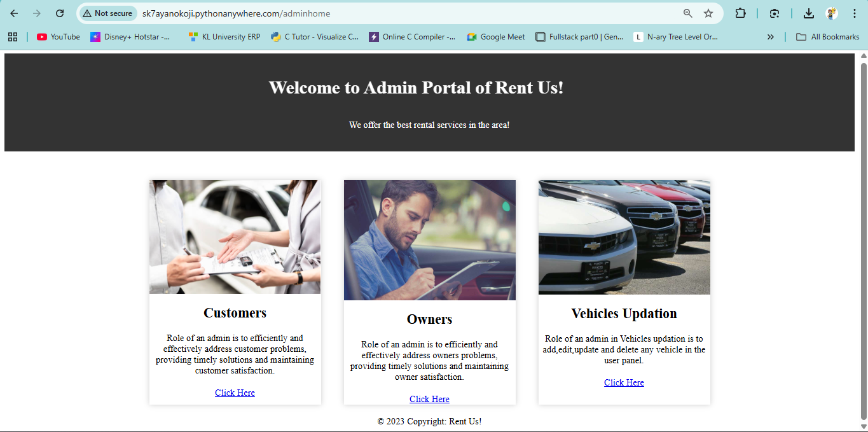Open the YouTube bookmark
Viewport: 868px width, 432px height.
click(59, 37)
